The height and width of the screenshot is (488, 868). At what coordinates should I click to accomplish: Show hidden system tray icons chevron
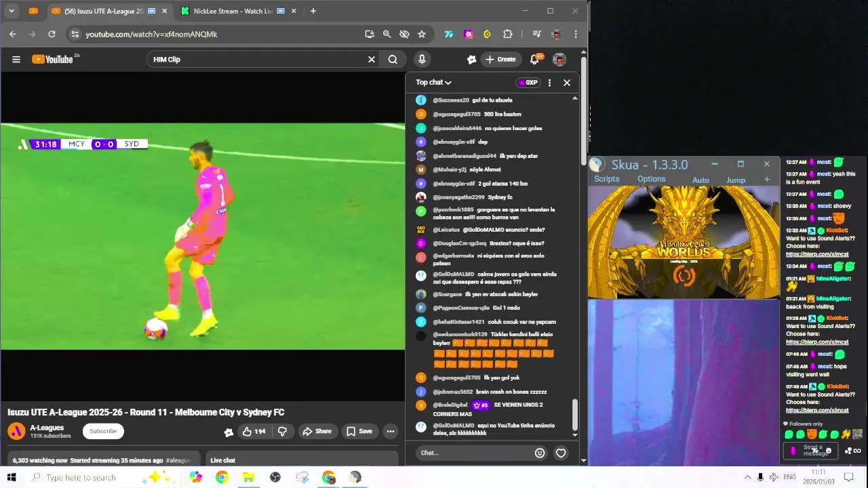coord(747,477)
